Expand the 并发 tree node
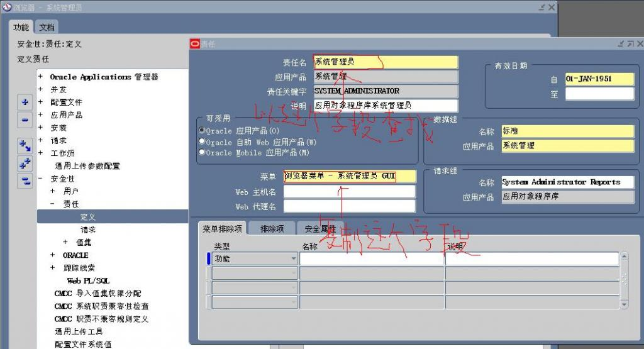The width and height of the screenshot is (644, 349). coord(40,89)
